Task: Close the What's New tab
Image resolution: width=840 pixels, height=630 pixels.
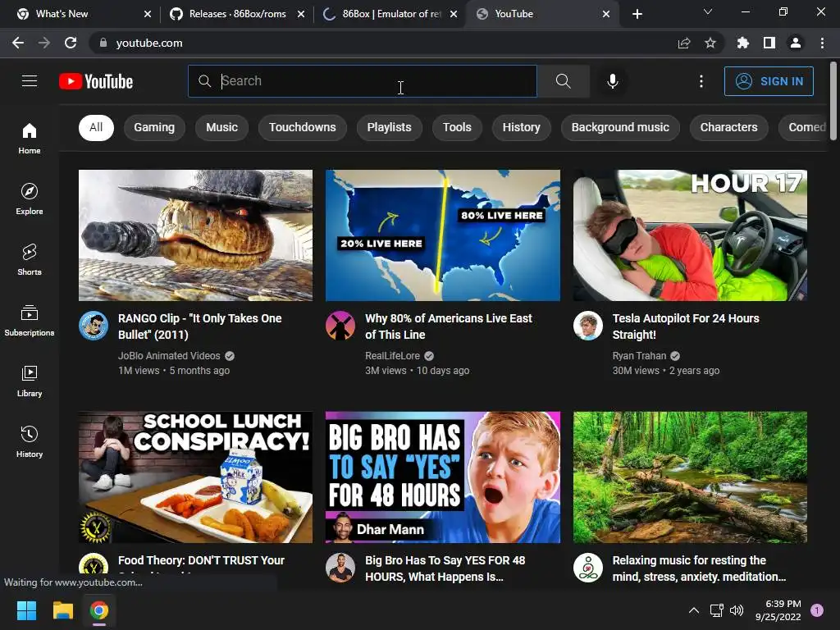Action: 148,14
